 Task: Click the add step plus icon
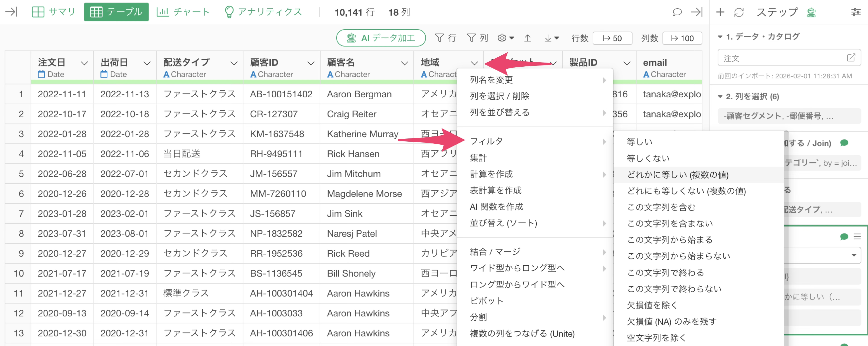tap(720, 12)
